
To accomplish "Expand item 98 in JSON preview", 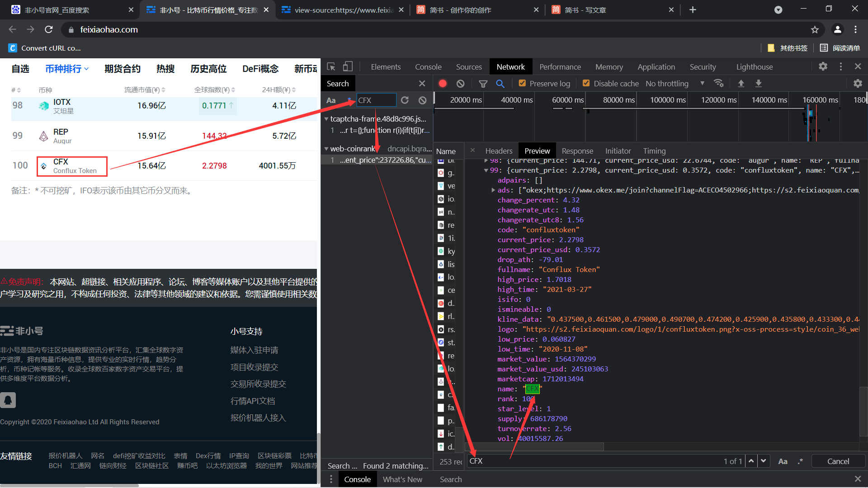I will click(486, 160).
